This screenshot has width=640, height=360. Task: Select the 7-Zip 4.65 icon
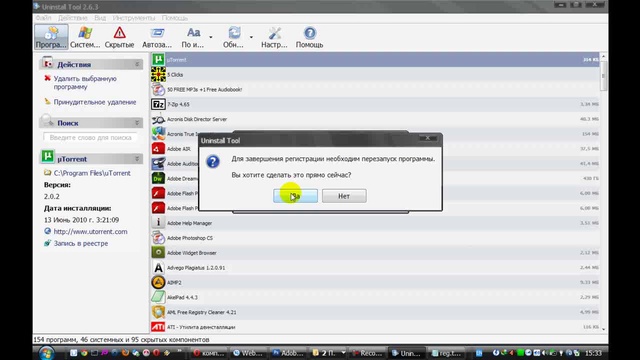click(158, 104)
